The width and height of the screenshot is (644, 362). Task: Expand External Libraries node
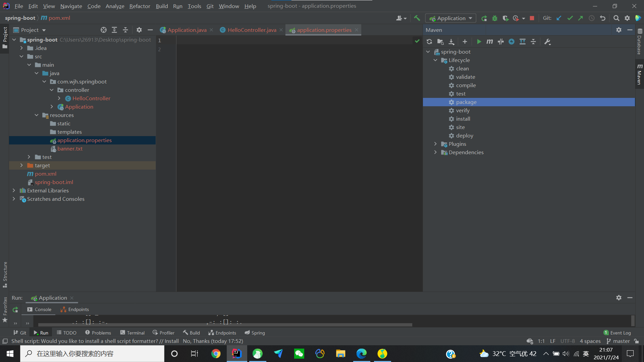[x=14, y=190]
